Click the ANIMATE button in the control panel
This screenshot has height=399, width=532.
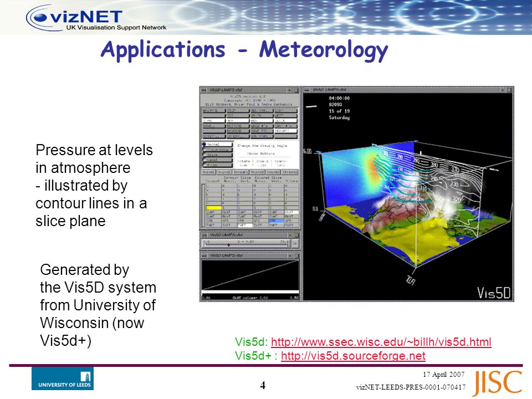coord(214,111)
